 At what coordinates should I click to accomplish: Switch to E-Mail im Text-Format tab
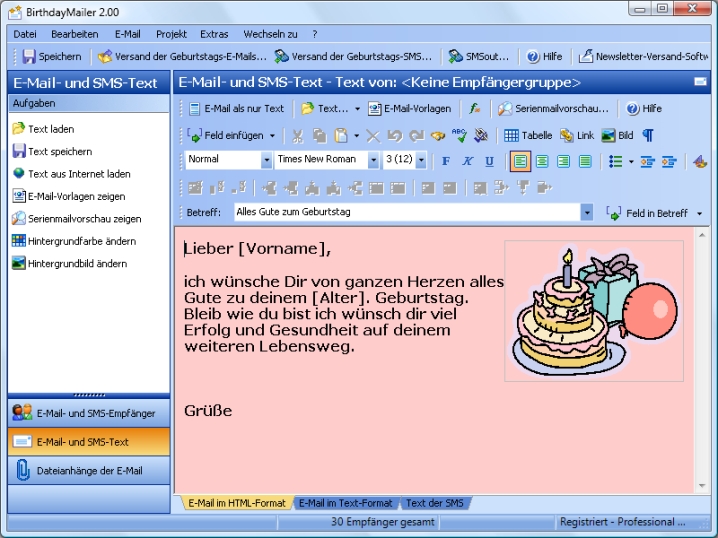click(x=345, y=503)
